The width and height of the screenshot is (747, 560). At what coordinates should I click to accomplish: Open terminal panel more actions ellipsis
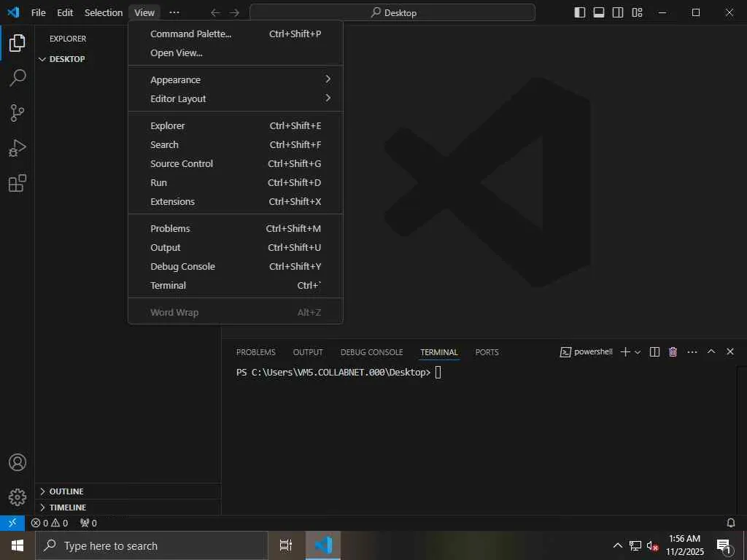[692, 352]
